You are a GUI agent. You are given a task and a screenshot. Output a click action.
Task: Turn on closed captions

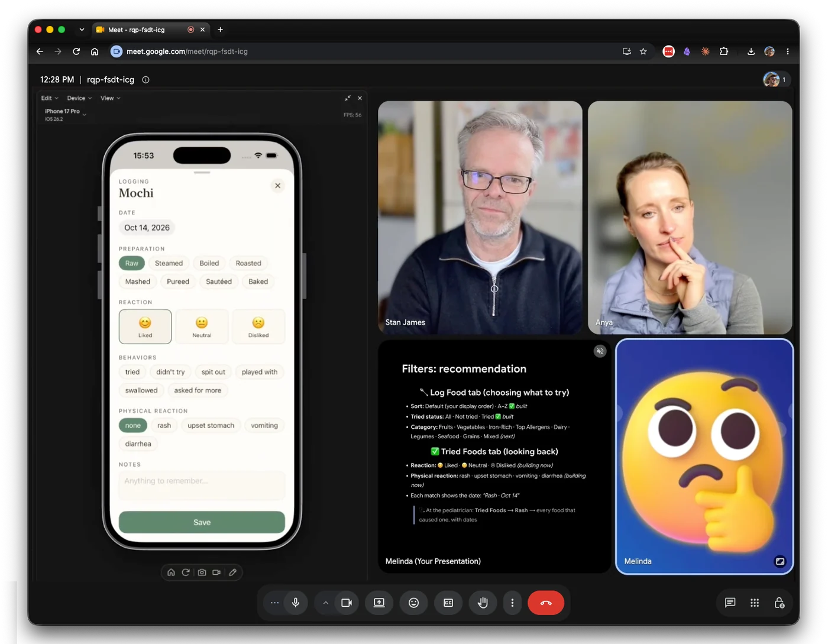pyautogui.click(x=448, y=603)
